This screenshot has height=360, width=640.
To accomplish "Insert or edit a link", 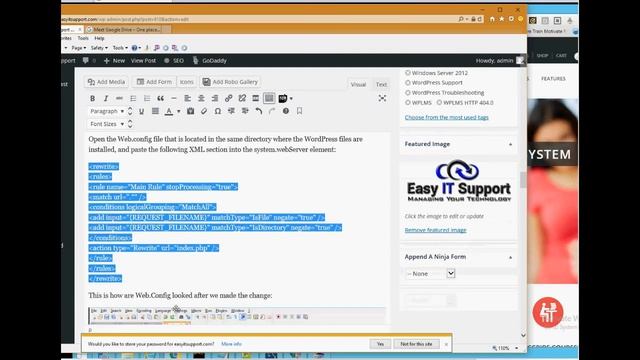I will [x=229, y=98].
